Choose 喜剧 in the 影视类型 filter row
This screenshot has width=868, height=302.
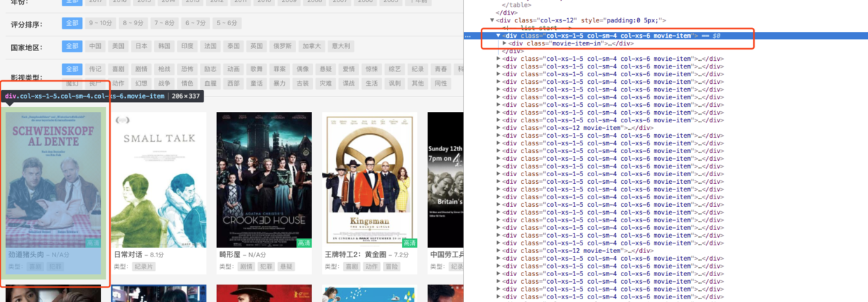[118, 69]
